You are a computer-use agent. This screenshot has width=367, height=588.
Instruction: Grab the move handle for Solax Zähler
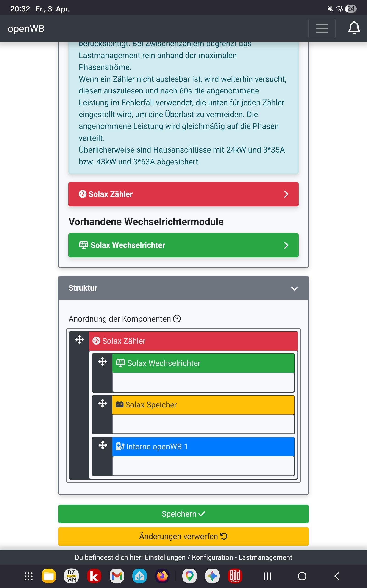79,339
